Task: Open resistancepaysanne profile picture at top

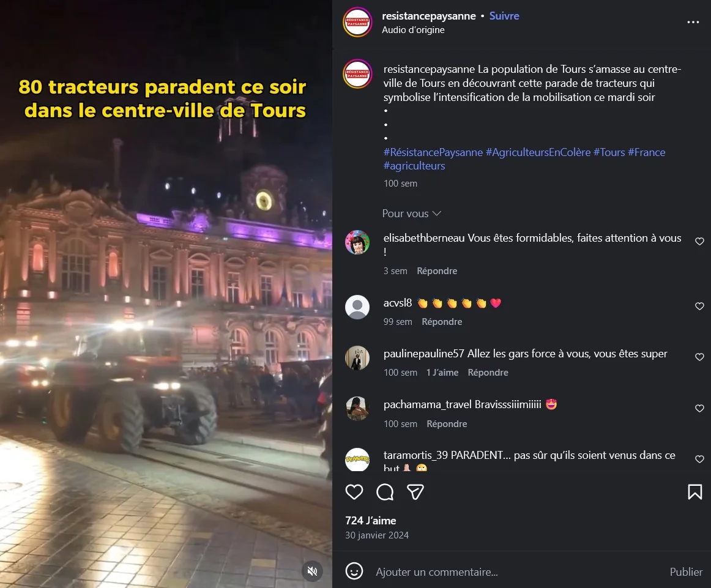Action: point(357,22)
